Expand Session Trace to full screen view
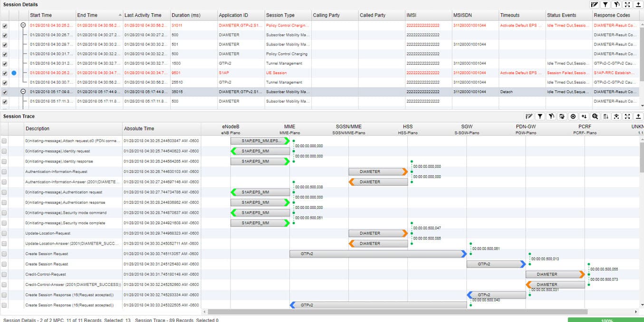 pos(628,116)
